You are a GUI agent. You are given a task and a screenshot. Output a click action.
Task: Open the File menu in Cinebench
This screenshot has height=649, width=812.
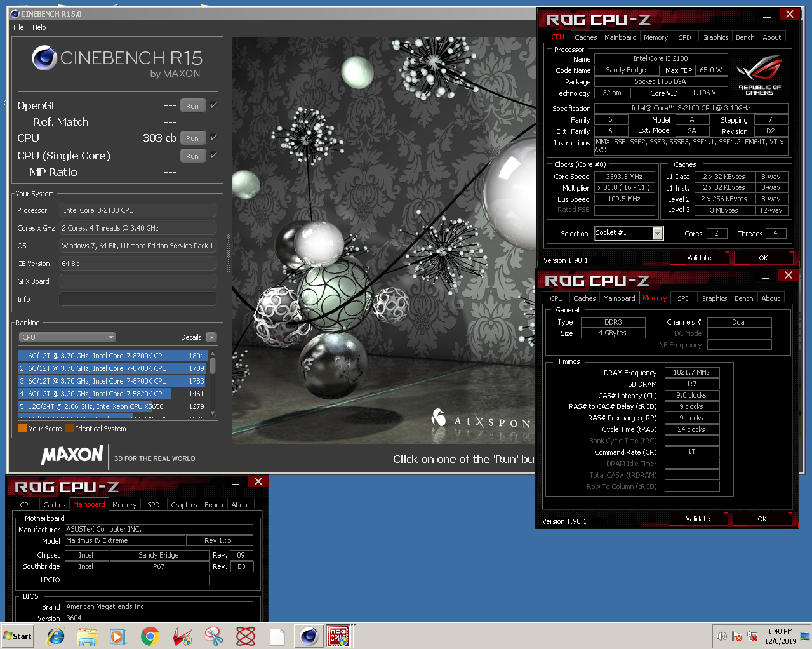pyautogui.click(x=18, y=27)
